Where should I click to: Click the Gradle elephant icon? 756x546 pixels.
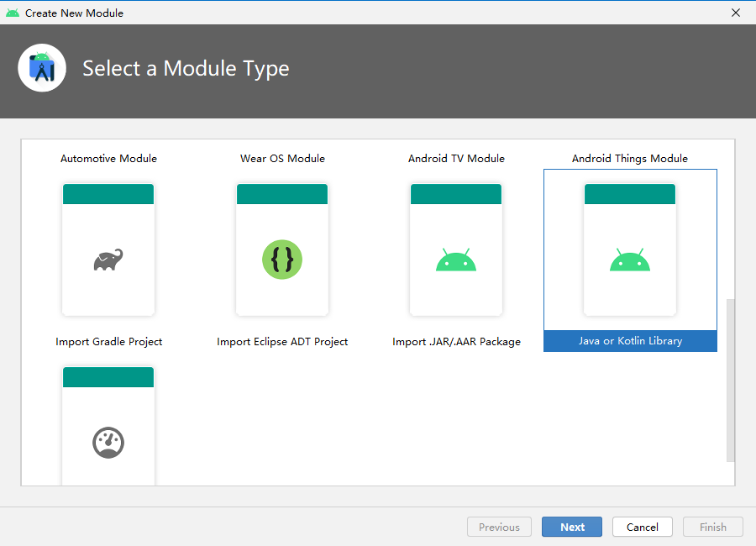[x=108, y=260]
